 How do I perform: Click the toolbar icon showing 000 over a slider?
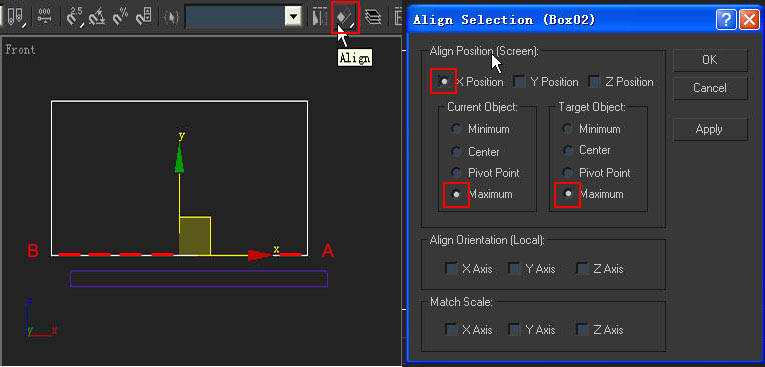45,17
